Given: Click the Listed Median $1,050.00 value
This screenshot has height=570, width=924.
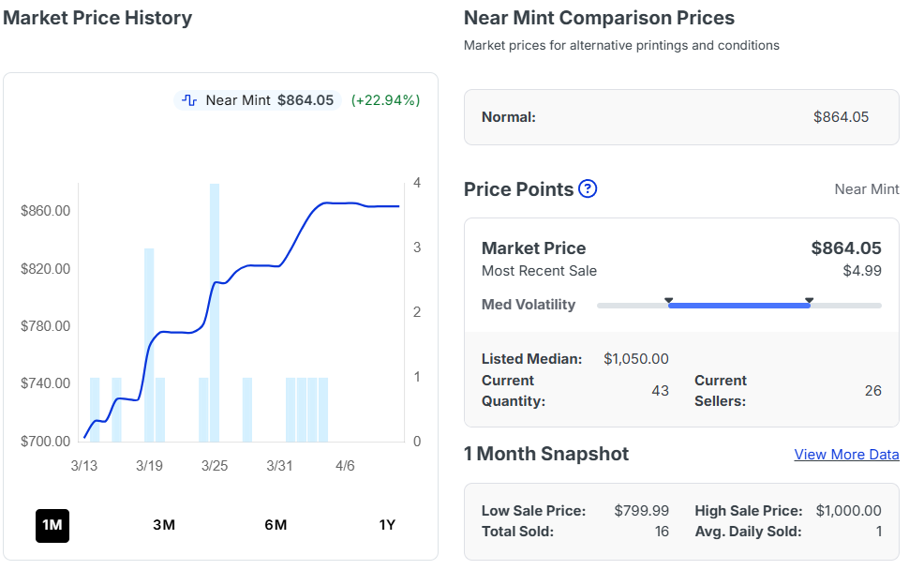Looking at the screenshot, I should click(636, 359).
